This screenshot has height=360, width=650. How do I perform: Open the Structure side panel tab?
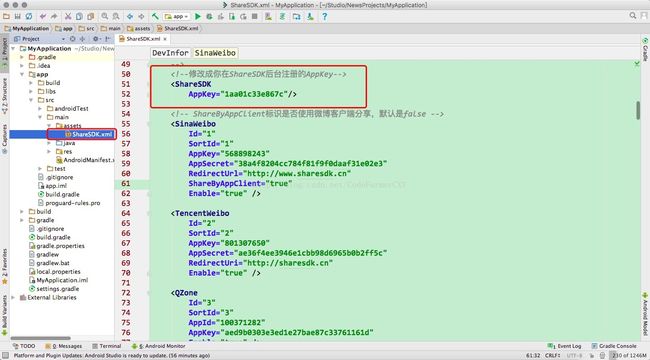pyautogui.click(x=5, y=96)
